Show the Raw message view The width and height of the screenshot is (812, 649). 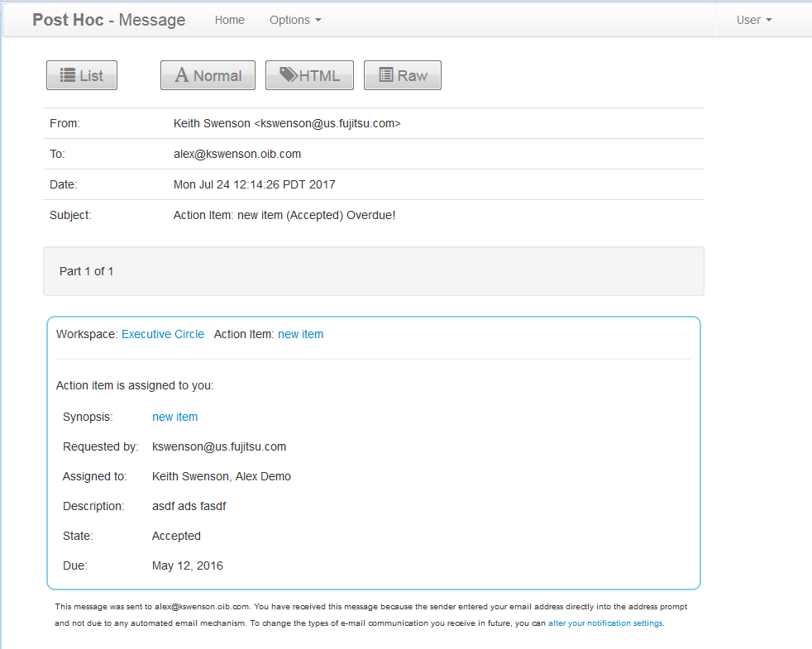click(403, 75)
